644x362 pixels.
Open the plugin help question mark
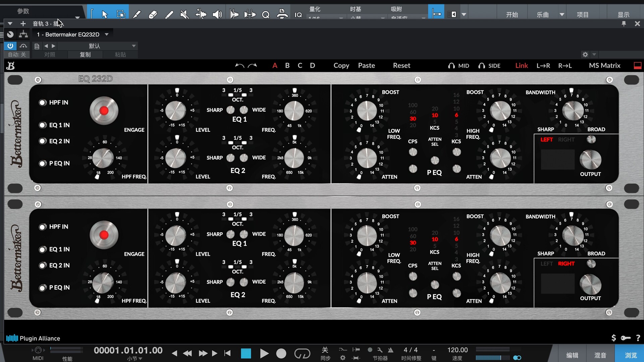point(638,338)
